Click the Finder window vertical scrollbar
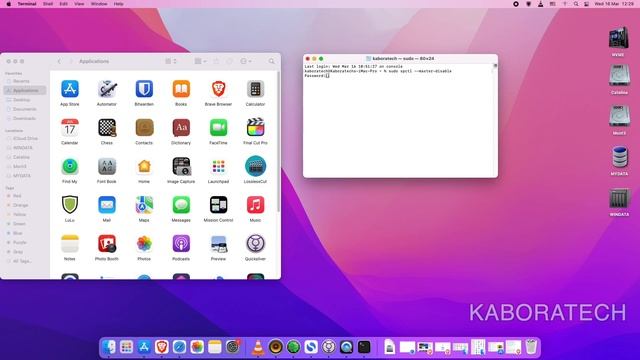This screenshot has height=360, width=640. coord(279,142)
